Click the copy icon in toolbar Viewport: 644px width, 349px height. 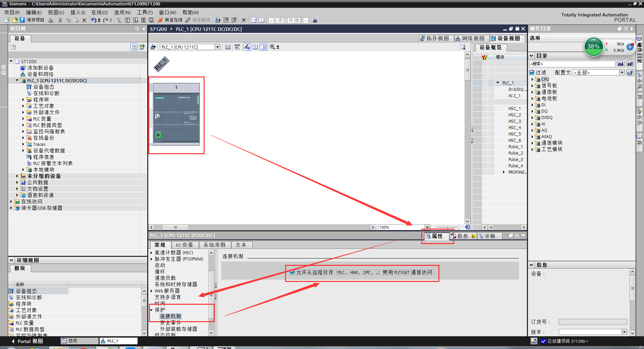pos(68,20)
